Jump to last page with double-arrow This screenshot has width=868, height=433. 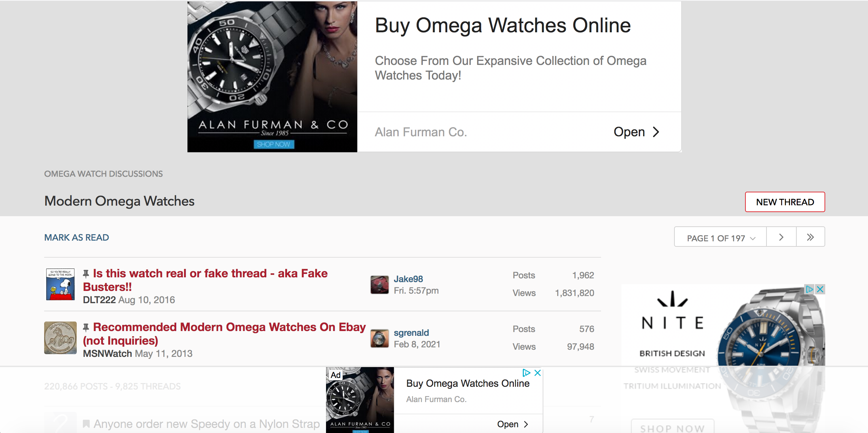coord(810,237)
